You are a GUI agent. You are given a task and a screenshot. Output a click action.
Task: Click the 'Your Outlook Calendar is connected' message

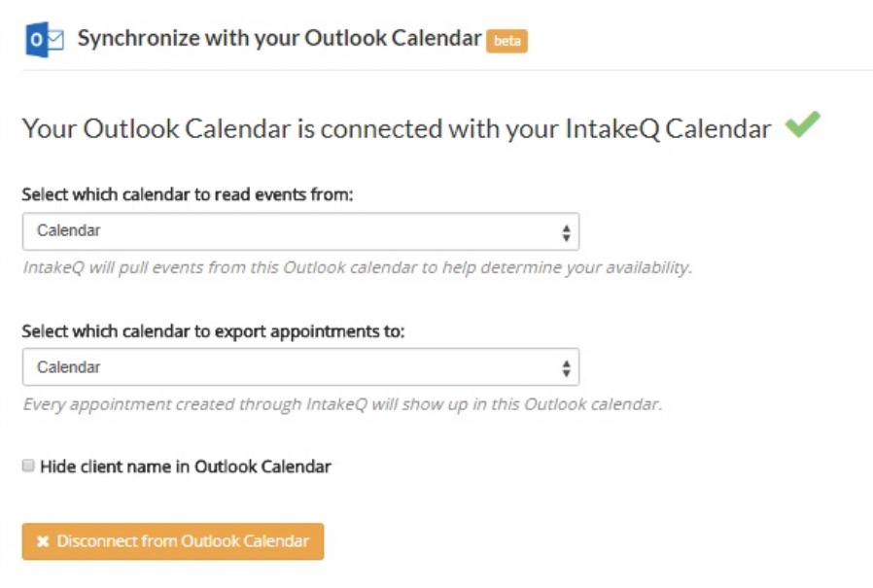[397, 128]
